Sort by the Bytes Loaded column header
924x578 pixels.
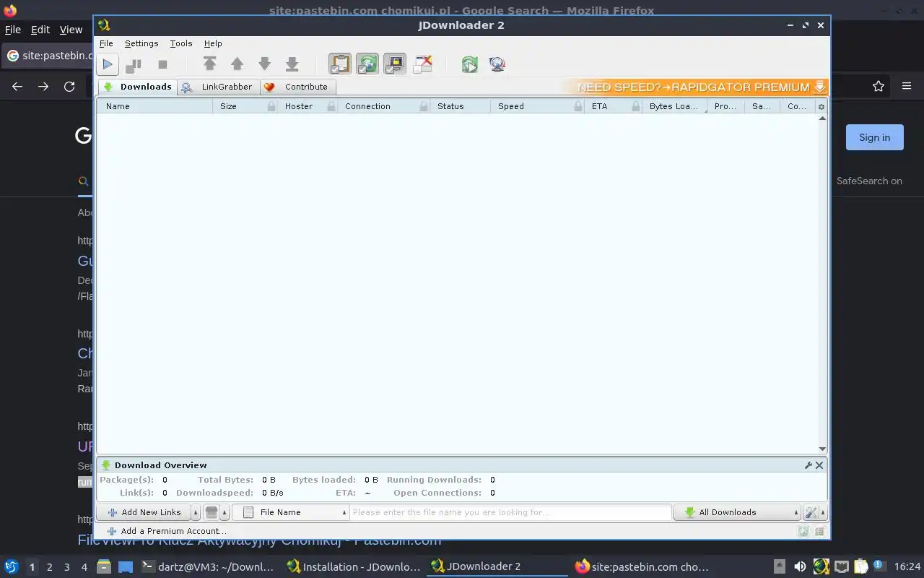[x=674, y=106]
